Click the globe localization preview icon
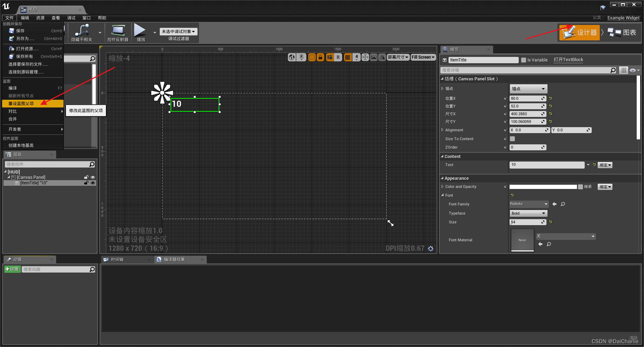Screen dimensions: 644x347 point(292,57)
